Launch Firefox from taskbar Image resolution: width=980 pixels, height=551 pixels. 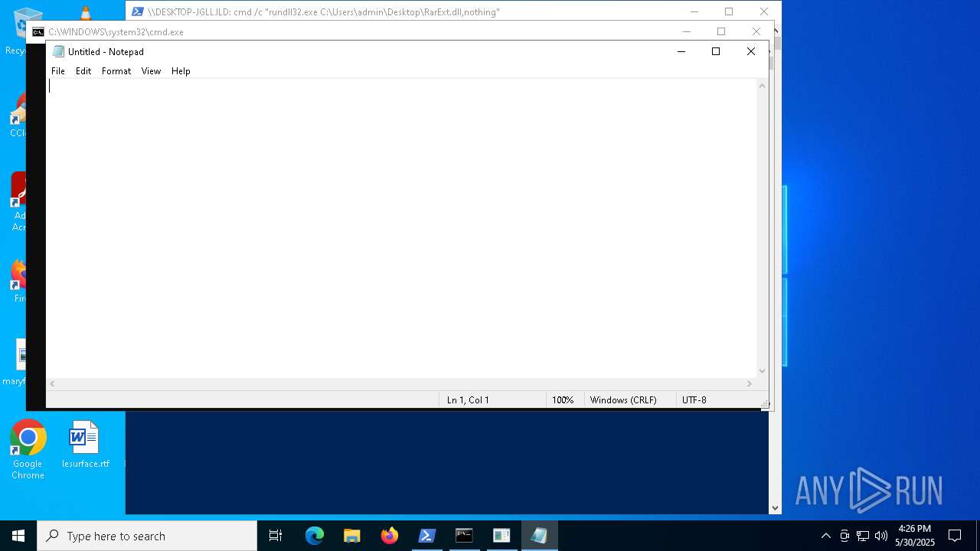(390, 536)
